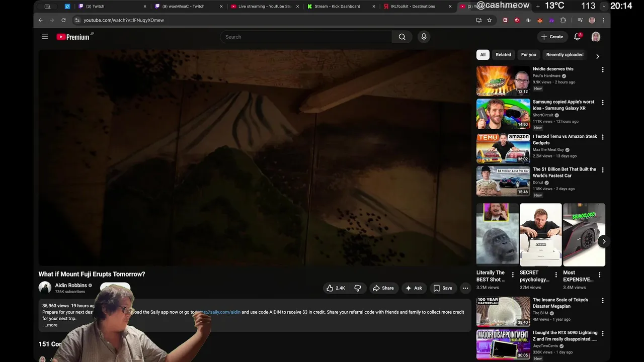This screenshot has width=644, height=362.
Task: Open the Paul's Hardware channel name
Action: [x=546, y=76]
